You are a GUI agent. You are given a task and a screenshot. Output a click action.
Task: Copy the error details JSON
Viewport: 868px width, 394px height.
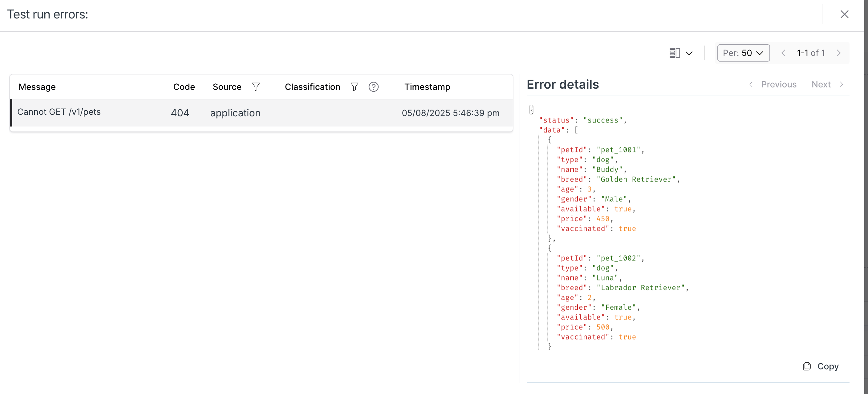[x=821, y=366]
